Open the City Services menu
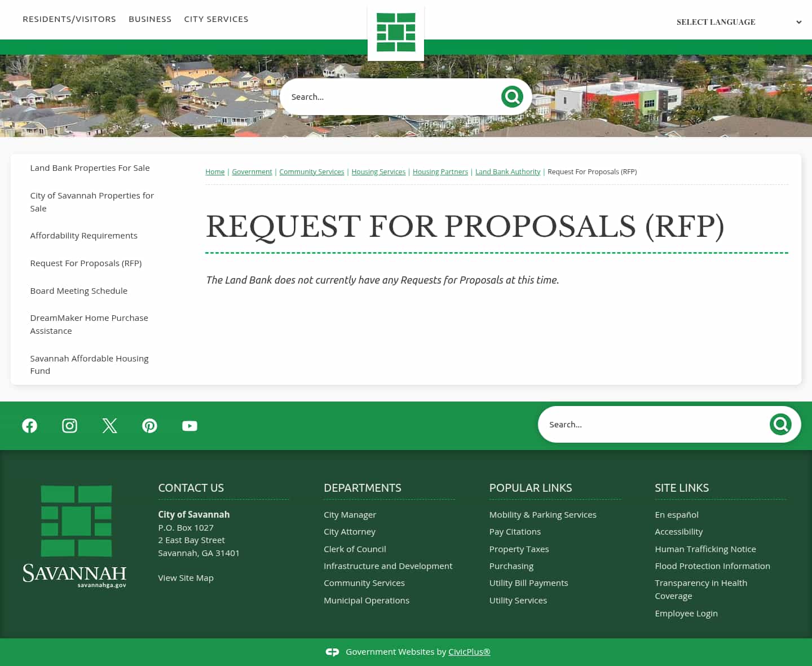The image size is (812, 666). (x=216, y=19)
